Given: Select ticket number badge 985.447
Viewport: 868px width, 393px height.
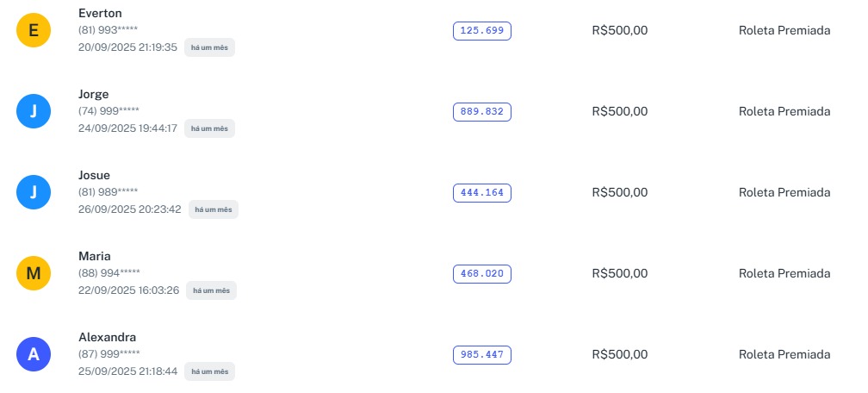Looking at the screenshot, I should [x=482, y=355].
